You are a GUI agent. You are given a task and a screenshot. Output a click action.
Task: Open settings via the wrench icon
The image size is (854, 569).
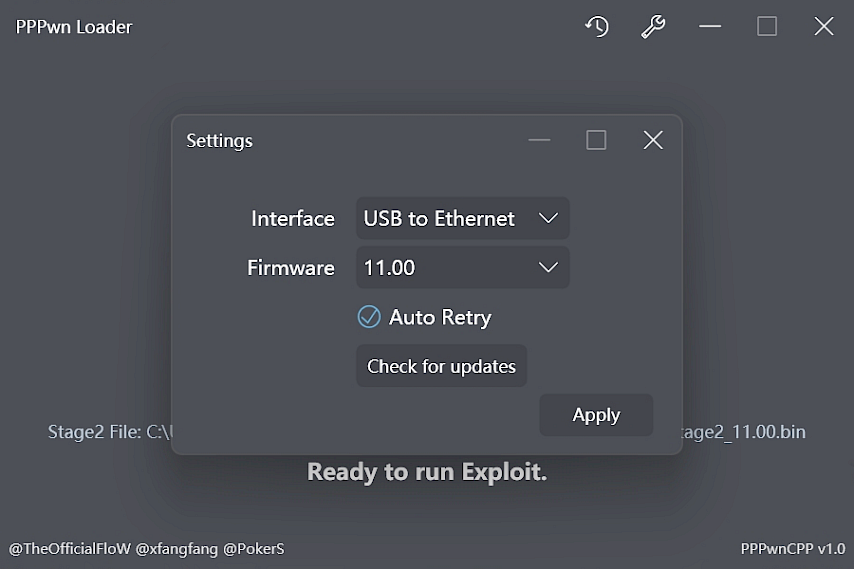pyautogui.click(x=653, y=26)
